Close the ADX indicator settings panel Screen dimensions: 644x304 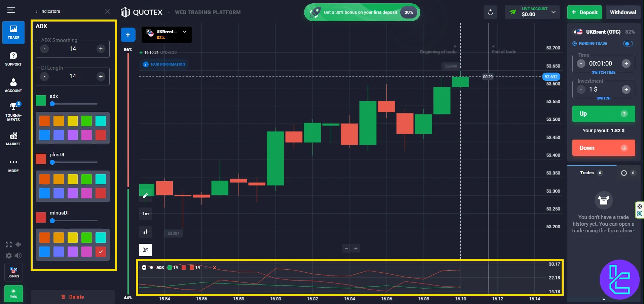(x=107, y=11)
